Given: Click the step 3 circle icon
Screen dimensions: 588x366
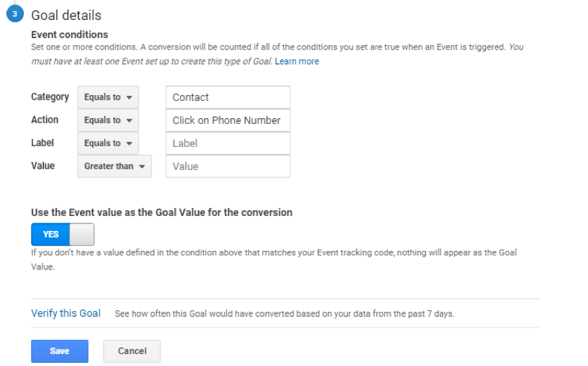Looking at the screenshot, I should click(x=15, y=14).
